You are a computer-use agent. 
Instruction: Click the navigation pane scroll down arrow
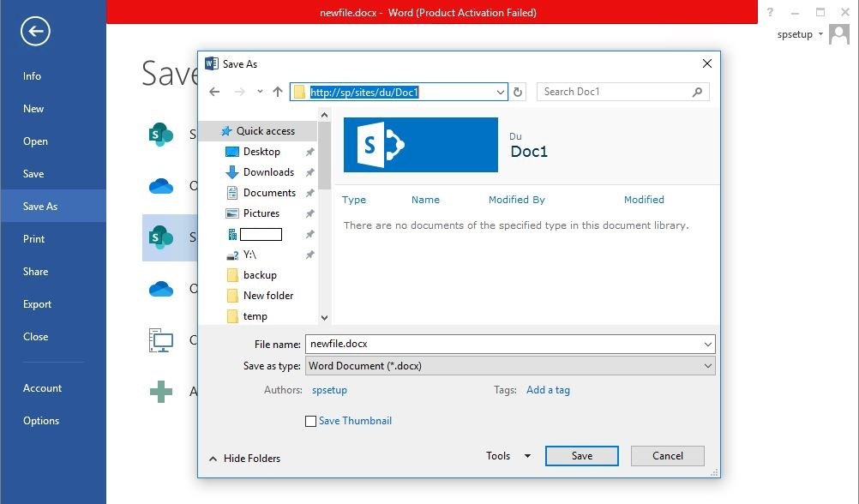[324, 318]
